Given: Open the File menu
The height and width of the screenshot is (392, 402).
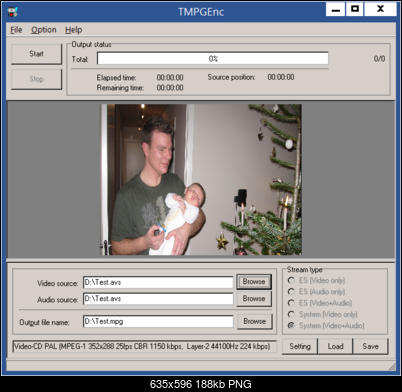Looking at the screenshot, I should click(x=16, y=30).
